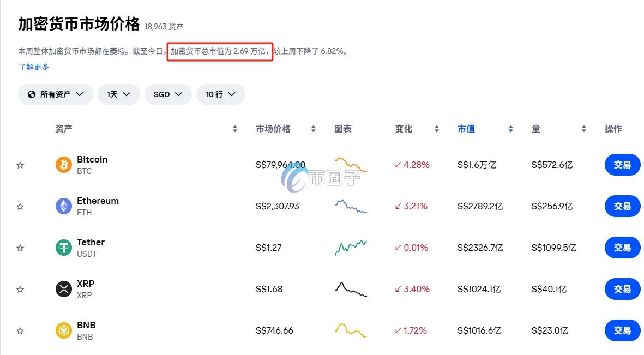Screen dimensions: 644x355
Task: Click BNB change 1.72%
Action: tap(411, 331)
